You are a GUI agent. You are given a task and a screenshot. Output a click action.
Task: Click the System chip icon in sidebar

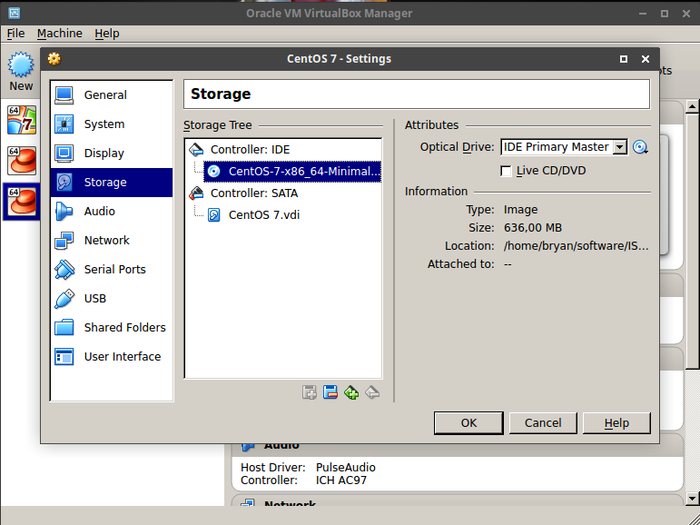click(x=64, y=124)
